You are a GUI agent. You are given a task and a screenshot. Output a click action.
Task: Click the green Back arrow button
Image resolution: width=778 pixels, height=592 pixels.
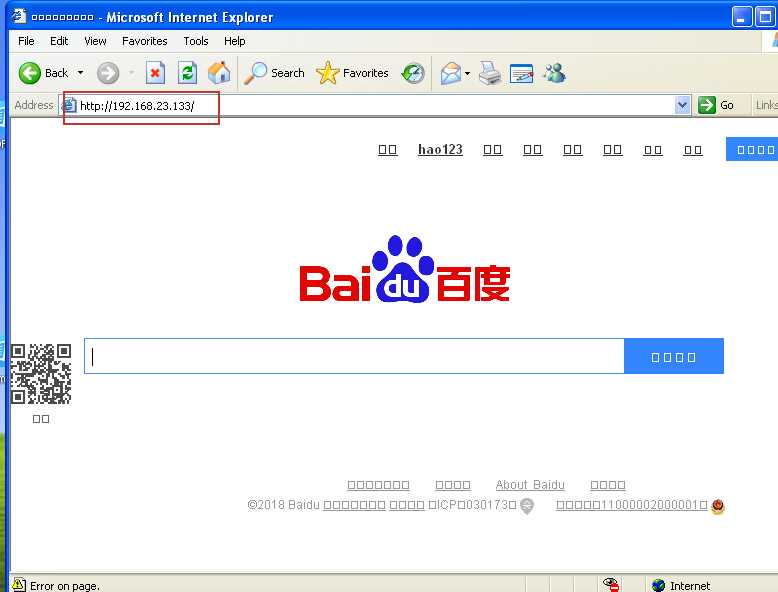pyautogui.click(x=30, y=73)
